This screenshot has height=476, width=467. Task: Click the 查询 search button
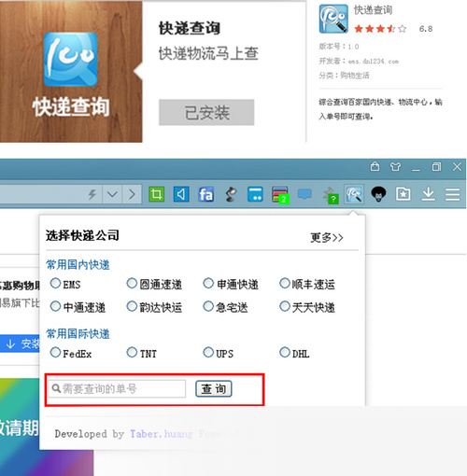[214, 388]
